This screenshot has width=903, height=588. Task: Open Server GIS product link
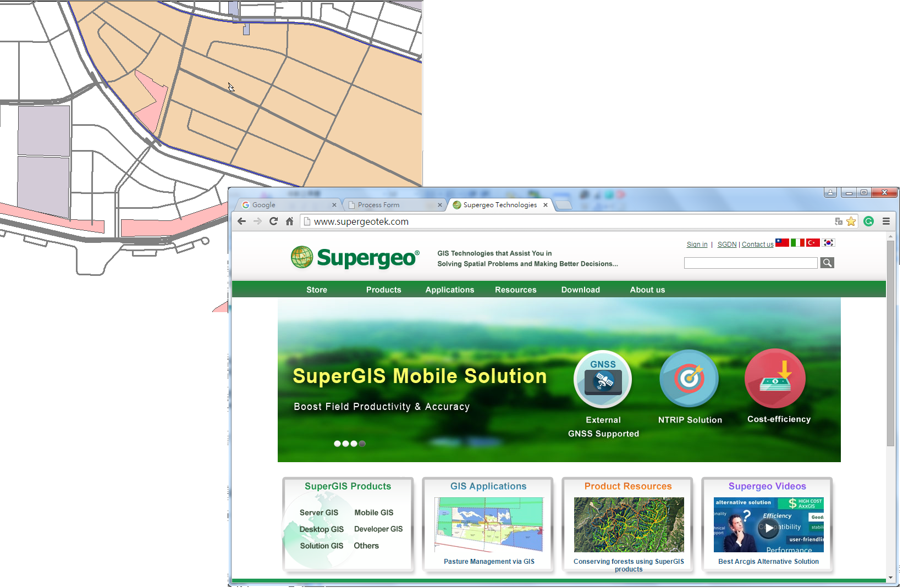click(x=319, y=513)
